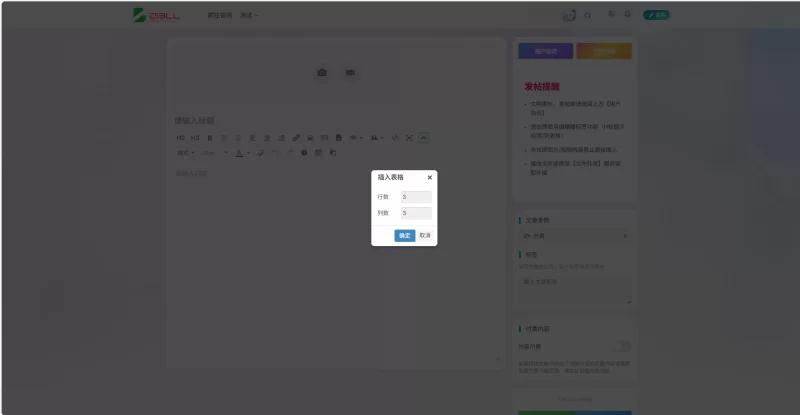The width and height of the screenshot is (800, 415).
Task: Cancel the insert table dialog with 取消
Action: (x=426, y=235)
